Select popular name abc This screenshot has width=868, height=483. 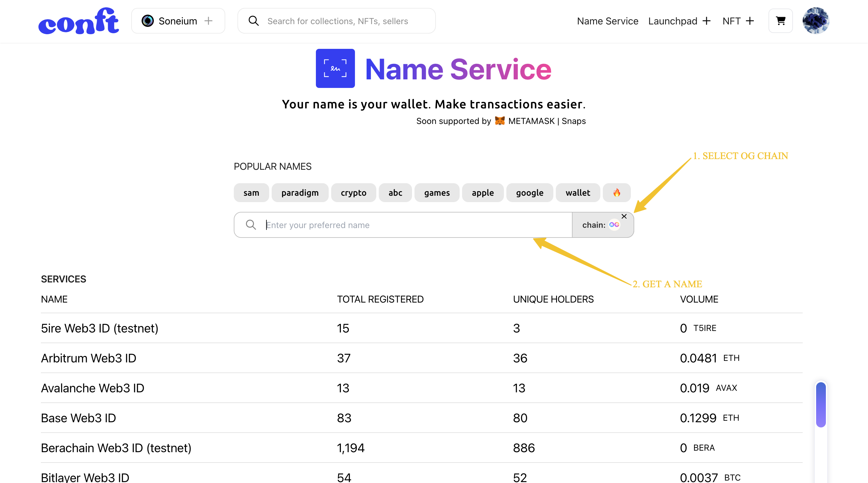(395, 193)
